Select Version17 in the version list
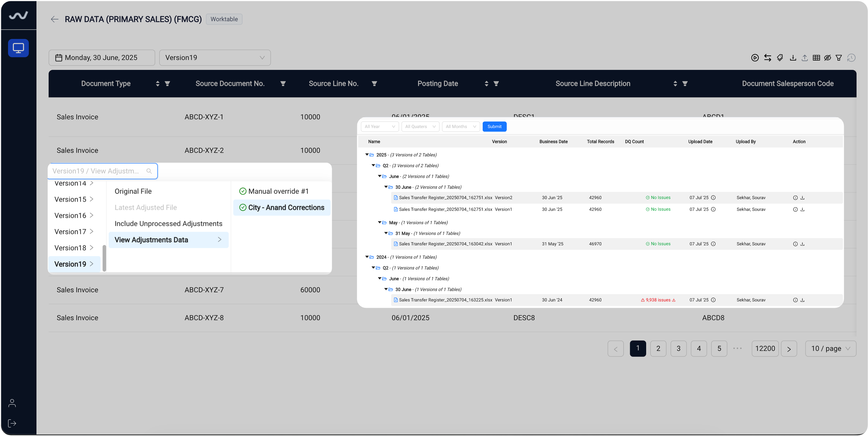868x436 pixels. tap(74, 232)
